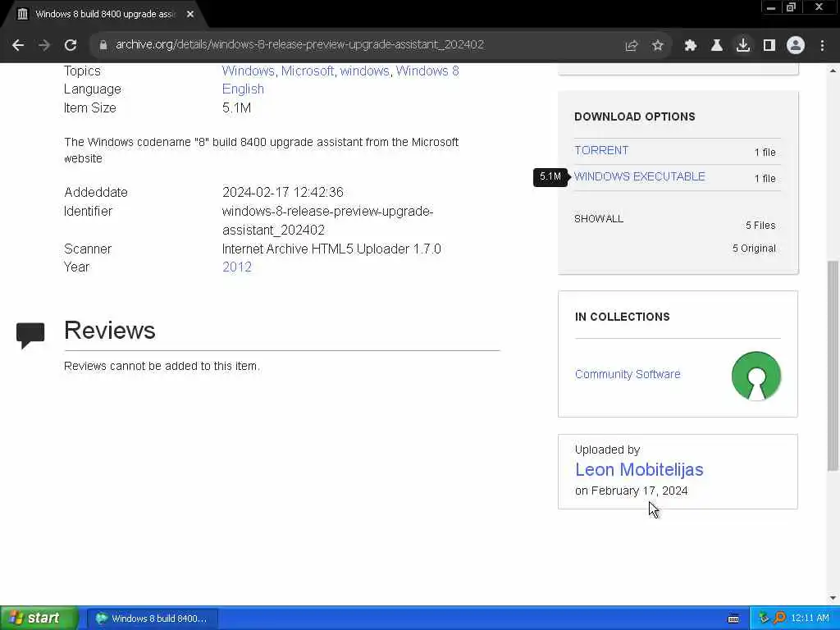Click the scrollbar down arrow
The width and height of the screenshot is (840, 630).
pyautogui.click(x=833, y=598)
